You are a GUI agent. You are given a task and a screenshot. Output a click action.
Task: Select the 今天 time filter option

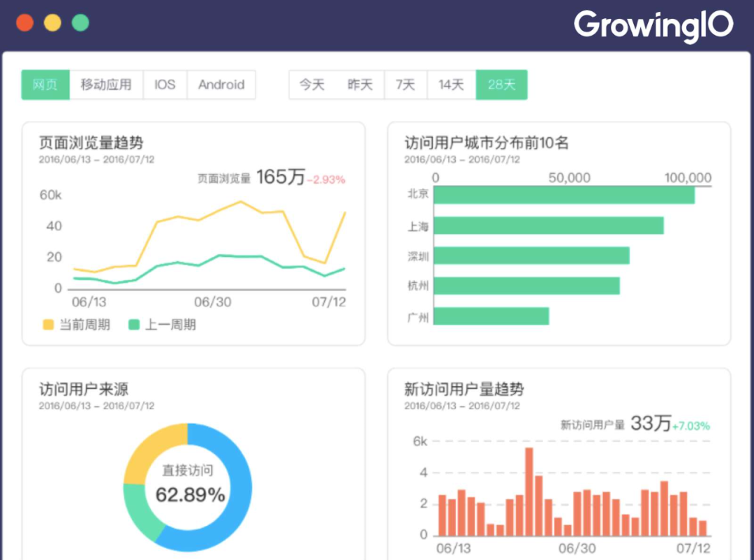pyautogui.click(x=311, y=84)
